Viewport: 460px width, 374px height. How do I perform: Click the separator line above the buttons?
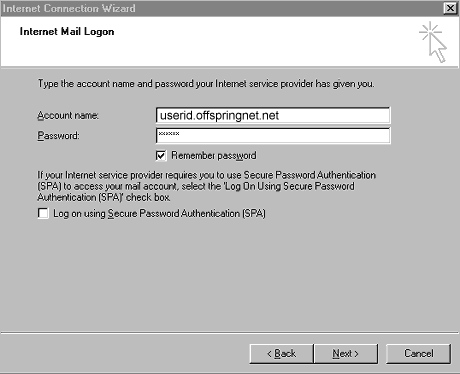[x=230, y=332]
